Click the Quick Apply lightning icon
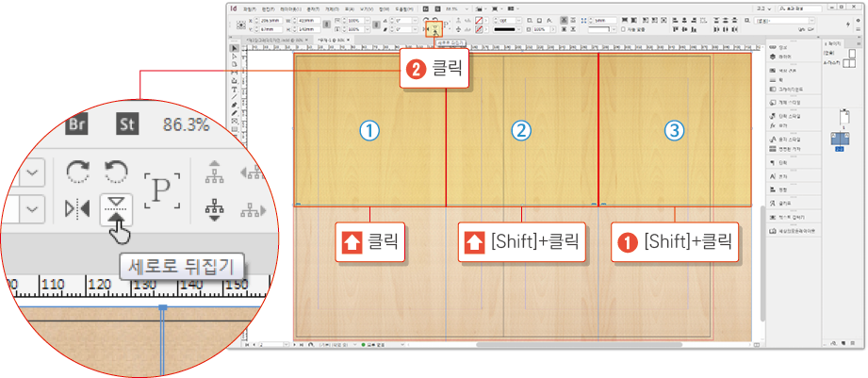This screenshot has width=868, height=378. pyautogui.click(x=848, y=25)
